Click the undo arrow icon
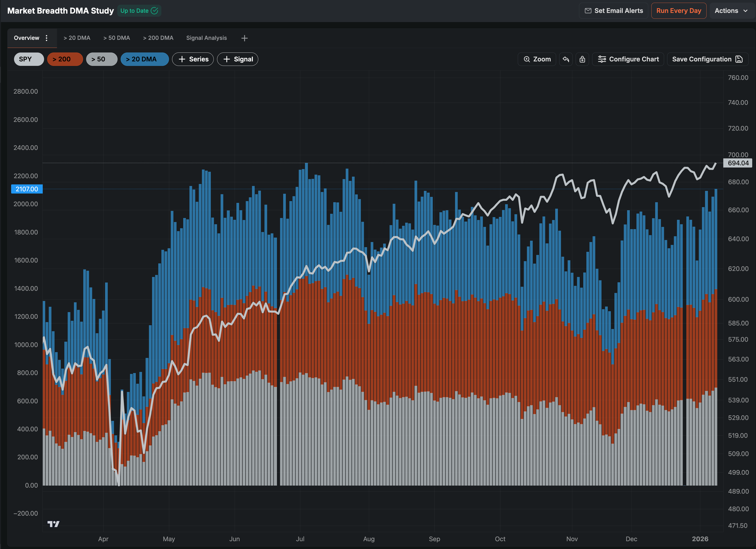The height and width of the screenshot is (549, 756). click(566, 59)
